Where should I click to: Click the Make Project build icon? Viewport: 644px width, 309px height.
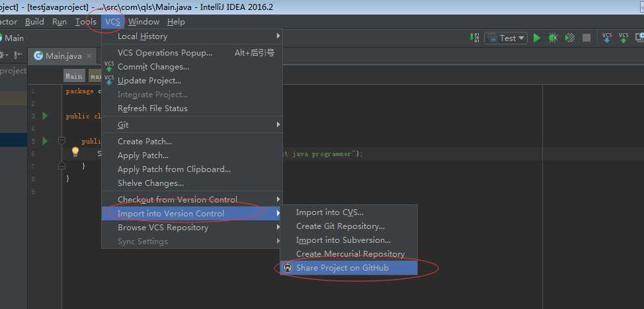474,38
